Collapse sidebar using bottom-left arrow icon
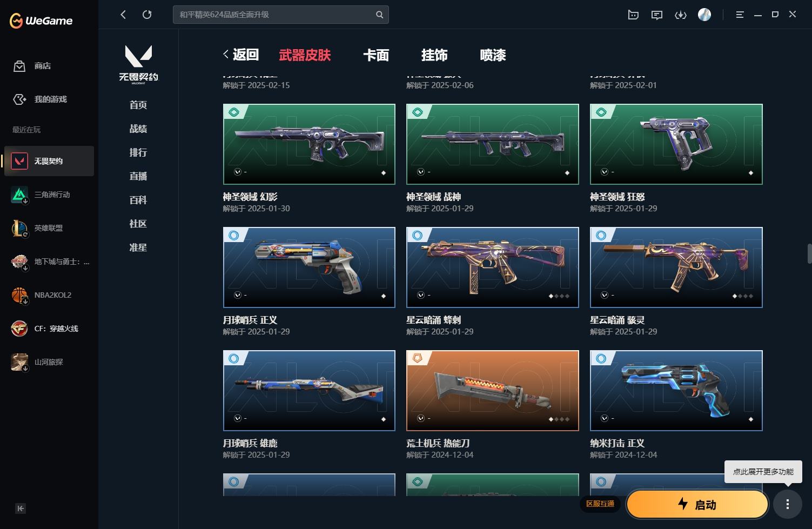The width and height of the screenshot is (812, 529). tap(21, 508)
